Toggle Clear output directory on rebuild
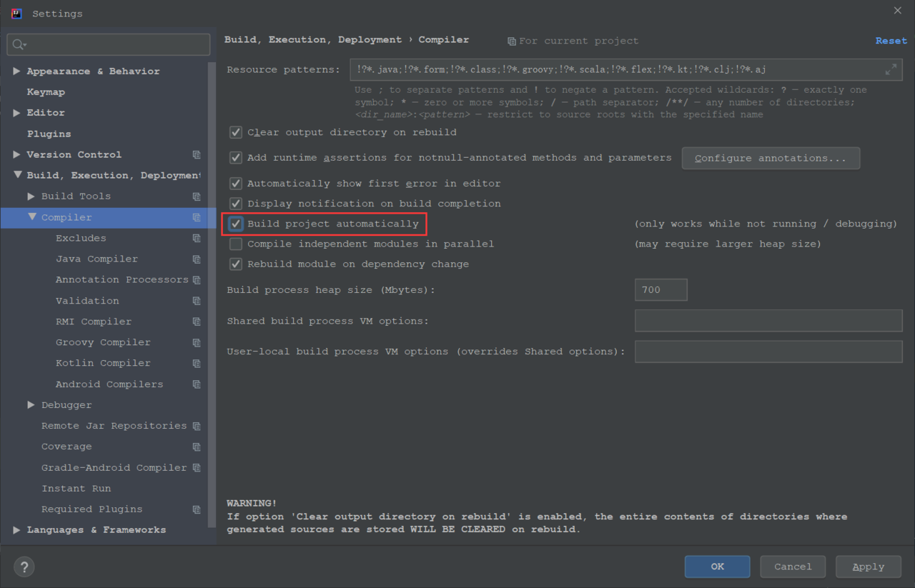This screenshot has width=915, height=588. coord(235,132)
